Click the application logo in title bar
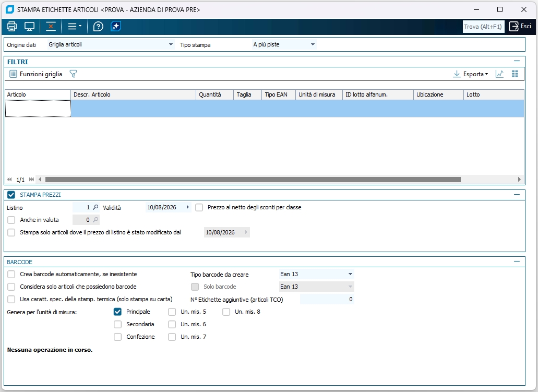 point(10,9)
